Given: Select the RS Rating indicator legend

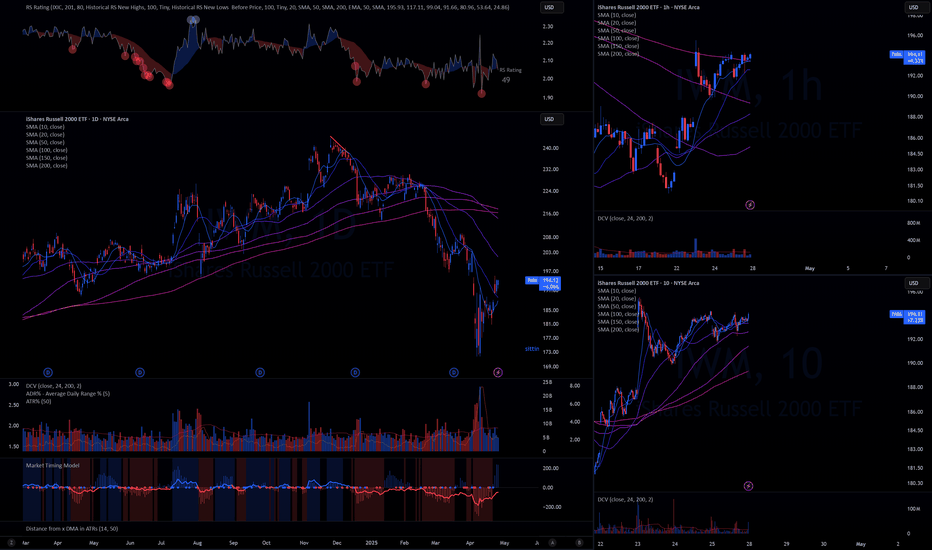Looking at the screenshot, I should [x=267, y=7].
